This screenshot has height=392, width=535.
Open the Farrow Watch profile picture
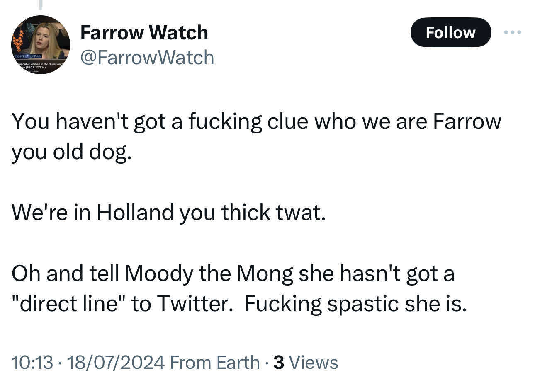click(40, 45)
